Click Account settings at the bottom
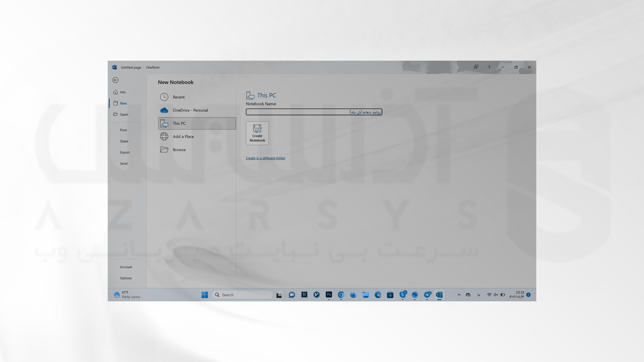Screen dimensions: 644x362 126,266
